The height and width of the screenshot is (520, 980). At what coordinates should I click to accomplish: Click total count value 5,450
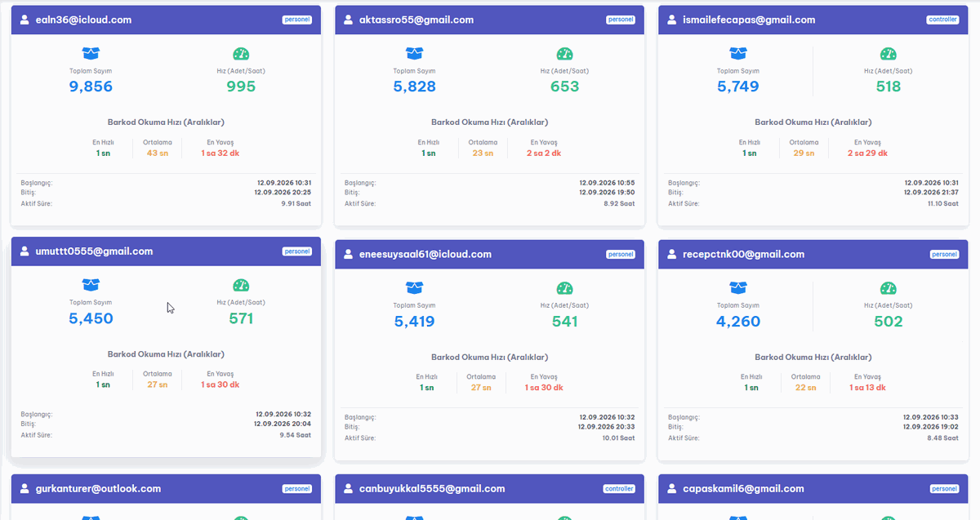[91, 318]
